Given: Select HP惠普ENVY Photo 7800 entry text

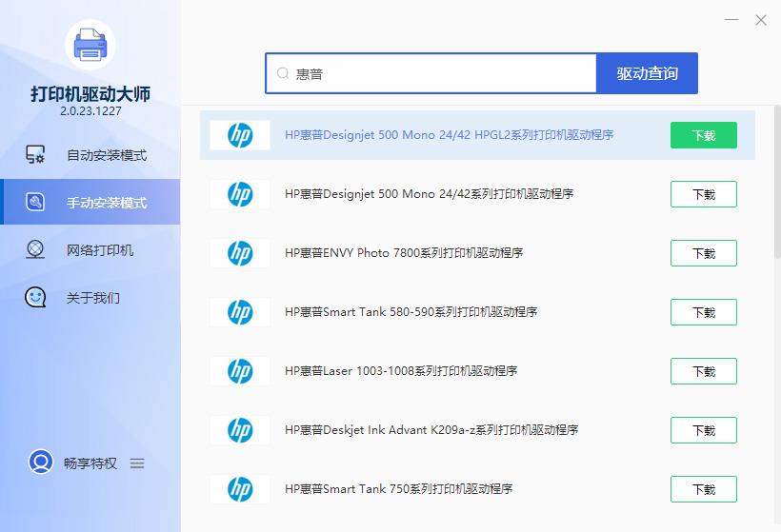Looking at the screenshot, I should (404, 253).
